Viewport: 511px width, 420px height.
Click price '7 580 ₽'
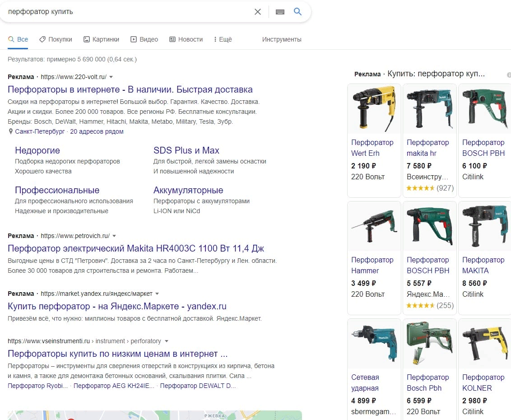[x=419, y=166]
